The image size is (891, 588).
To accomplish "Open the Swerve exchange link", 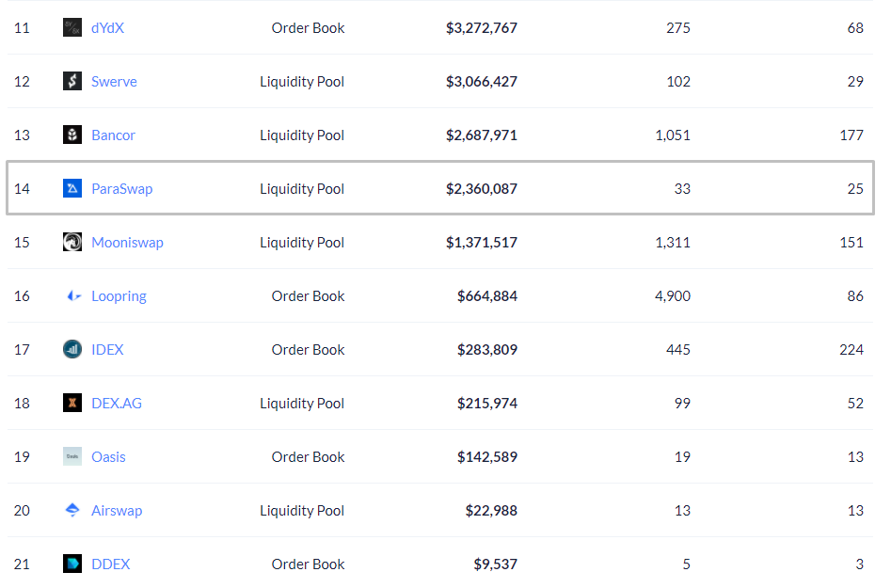I will 114,82.
